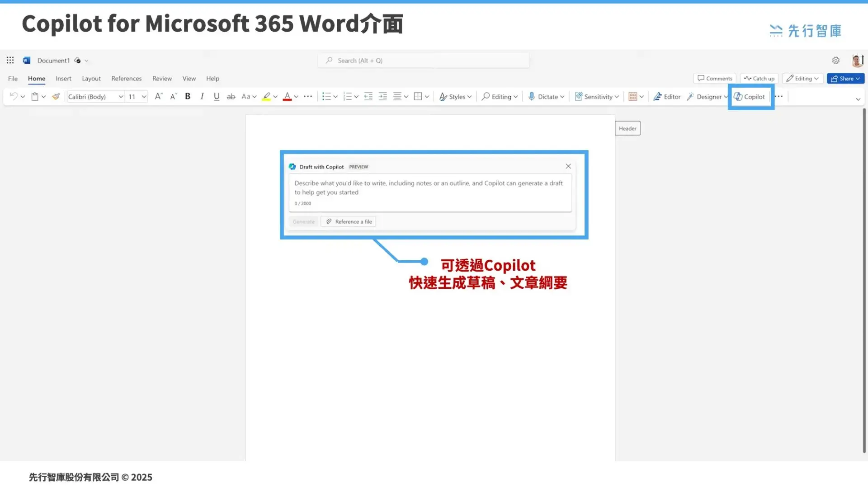Viewport: 868px width, 488px height.
Task: Expand the document name dropdown chevron
Action: tap(86, 61)
